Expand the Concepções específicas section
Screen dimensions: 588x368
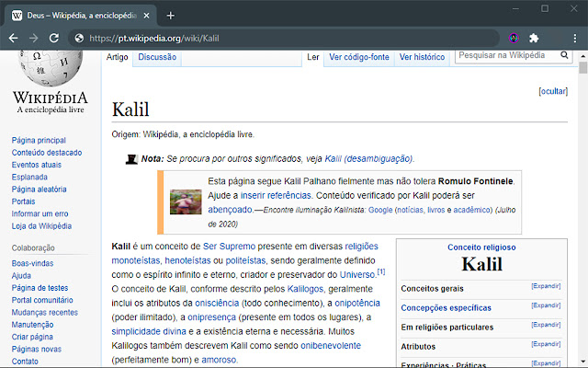546,305
